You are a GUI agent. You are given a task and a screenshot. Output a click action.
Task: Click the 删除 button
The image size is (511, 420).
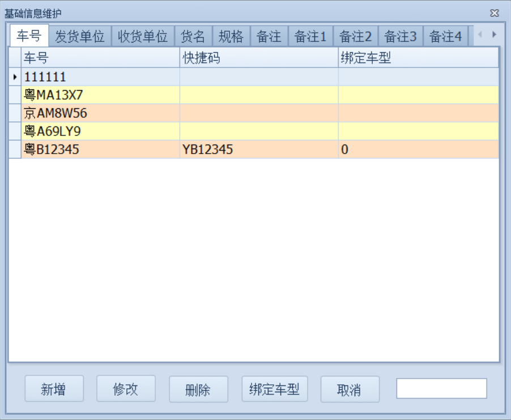[198, 389]
